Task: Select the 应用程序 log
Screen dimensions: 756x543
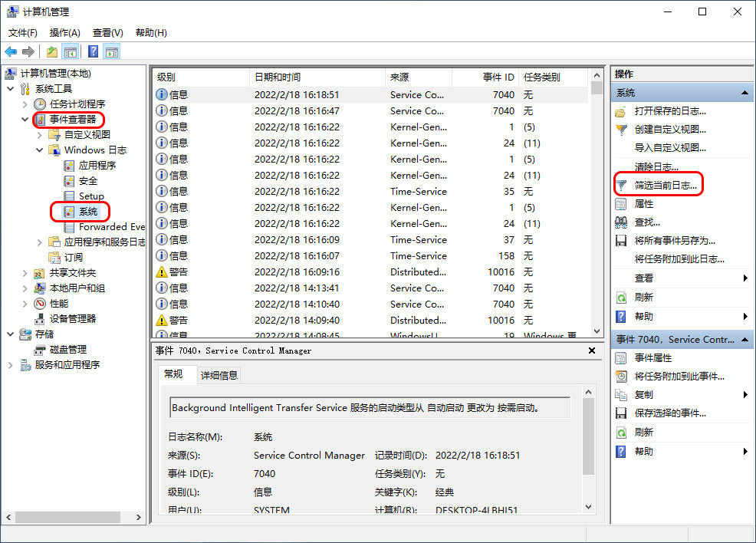Action: coord(97,166)
